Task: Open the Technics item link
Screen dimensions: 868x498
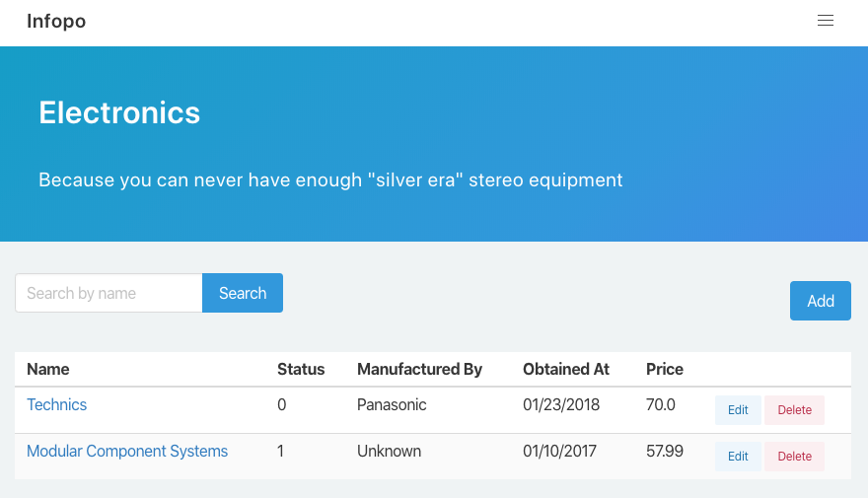Action: (x=56, y=404)
